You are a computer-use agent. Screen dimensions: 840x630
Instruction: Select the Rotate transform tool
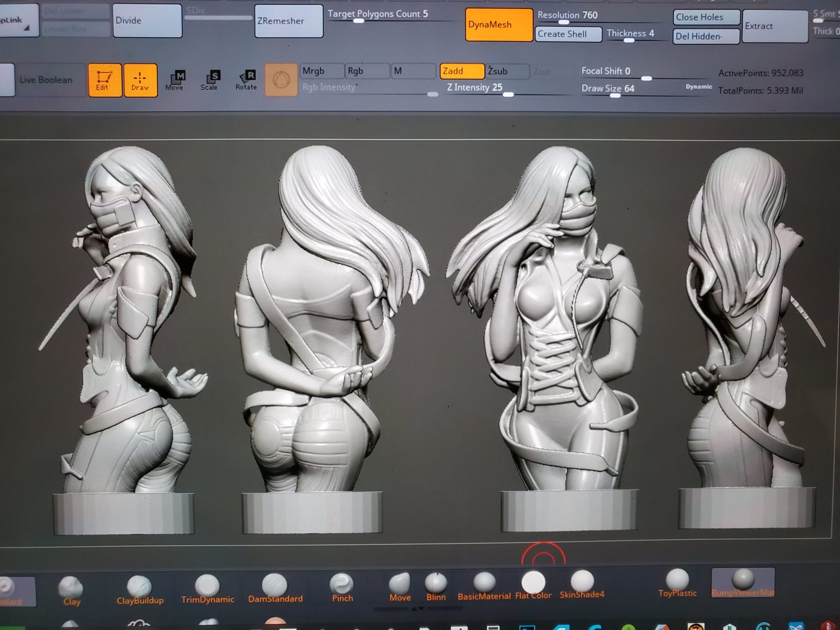pyautogui.click(x=246, y=80)
